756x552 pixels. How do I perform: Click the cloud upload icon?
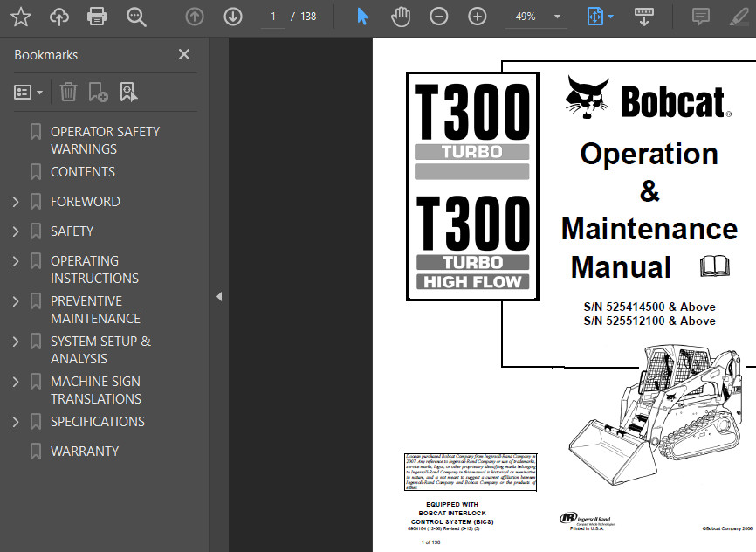click(x=58, y=17)
